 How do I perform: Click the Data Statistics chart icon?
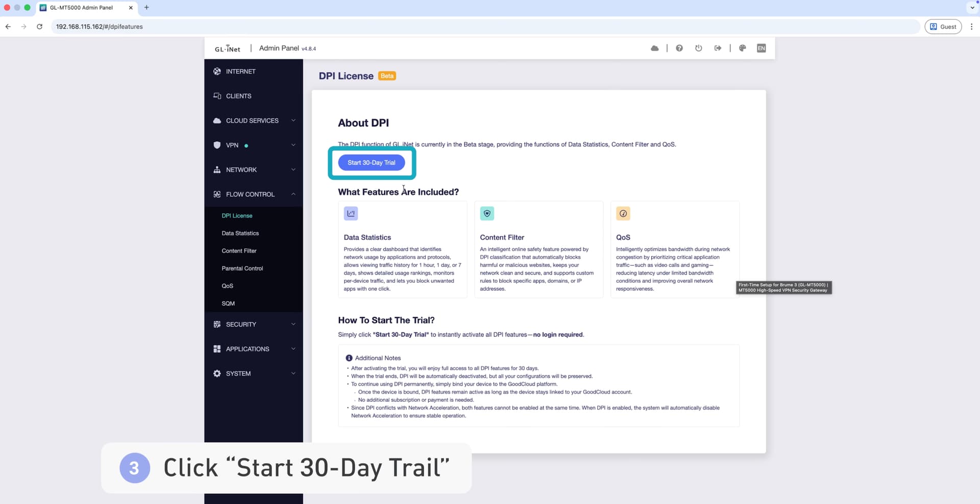click(x=351, y=213)
